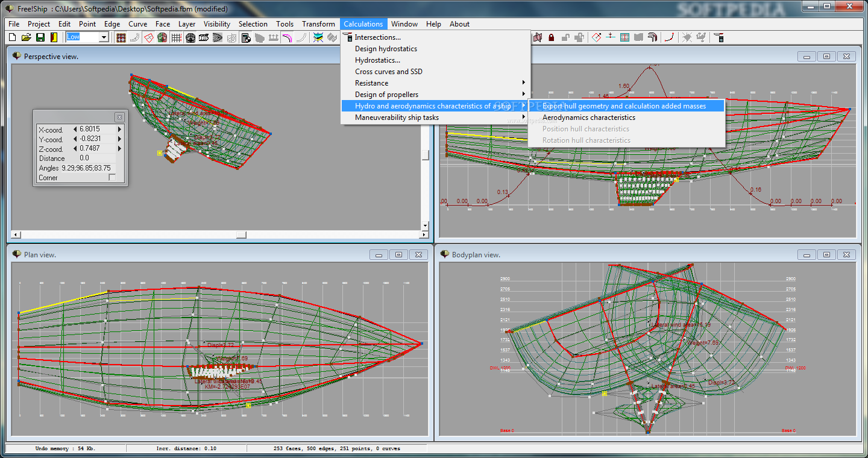Image resolution: width=868 pixels, height=458 pixels.
Task: Decrease X-coord with left arrow
Action: (x=75, y=129)
